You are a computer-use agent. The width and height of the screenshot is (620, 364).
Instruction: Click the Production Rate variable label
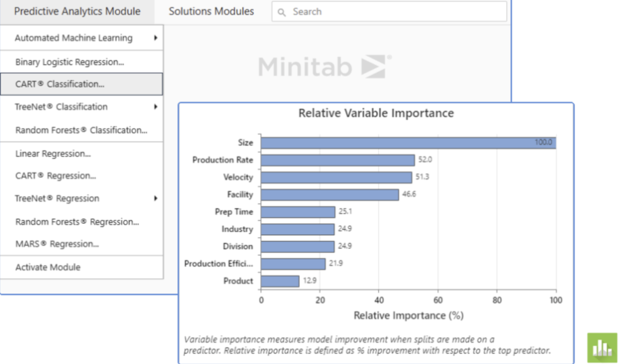pyautogui.click(x=223, y=160)
